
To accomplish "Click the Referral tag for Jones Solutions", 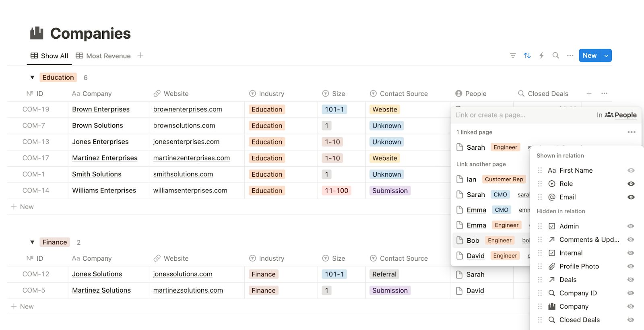I will click(384, 274).
